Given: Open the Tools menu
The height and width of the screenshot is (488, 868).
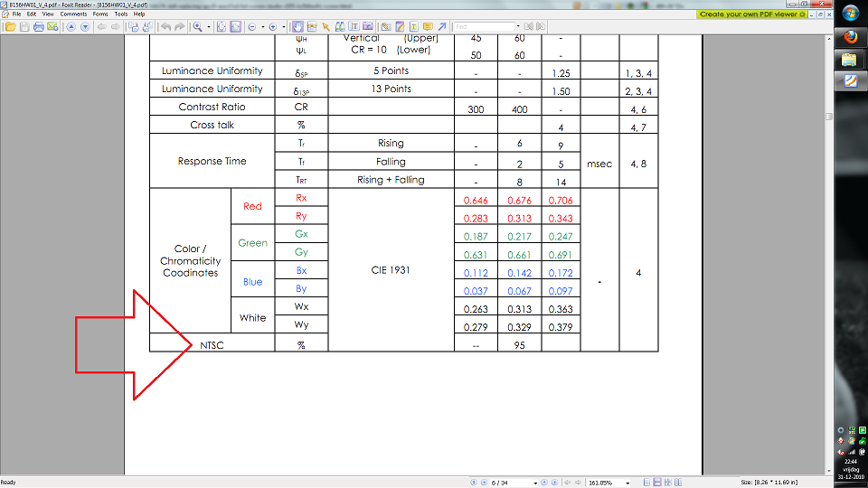Looking at the screenshot, I should pyautogui.click(x=120, y=14).
